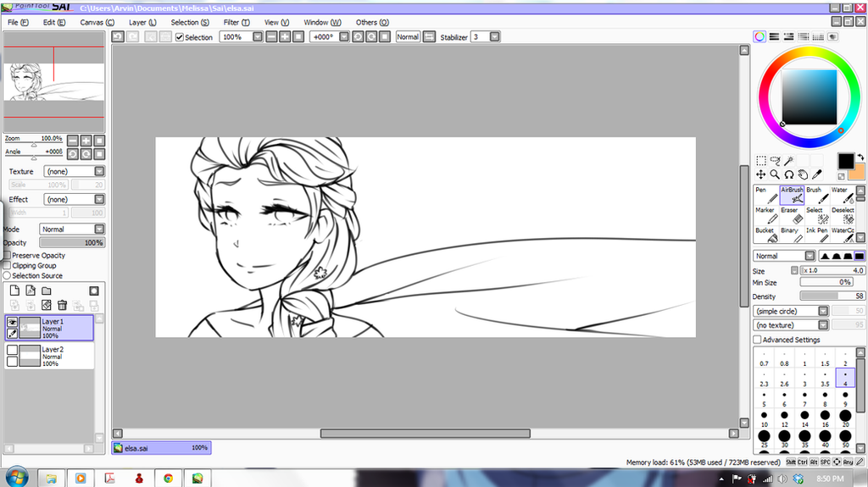Open the Texture dropdown

[x=99, y=171]
